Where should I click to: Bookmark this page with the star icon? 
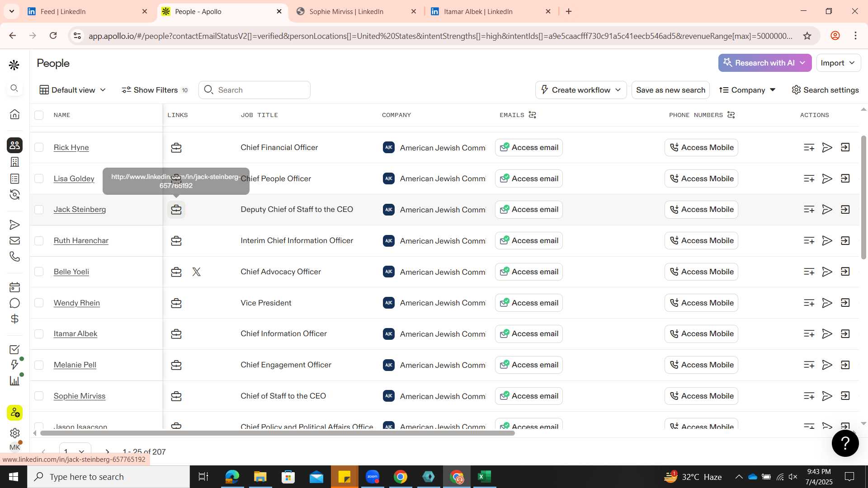tap(807, 36)
